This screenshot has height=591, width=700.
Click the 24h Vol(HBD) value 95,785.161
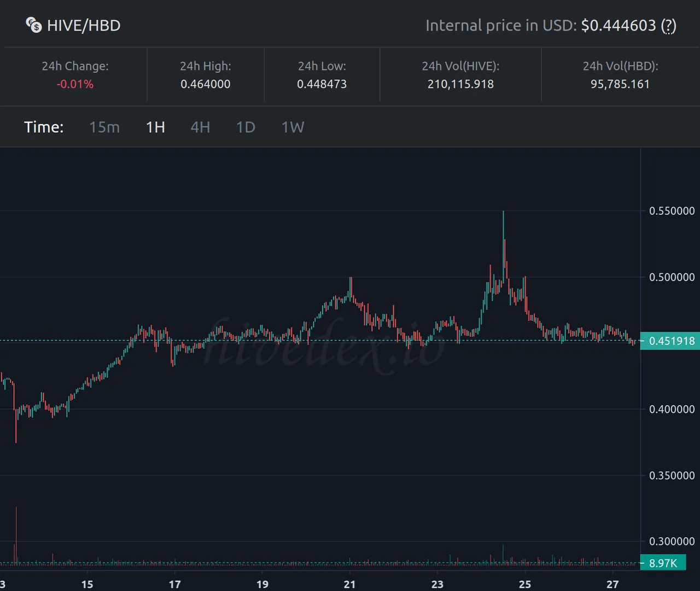620,84
